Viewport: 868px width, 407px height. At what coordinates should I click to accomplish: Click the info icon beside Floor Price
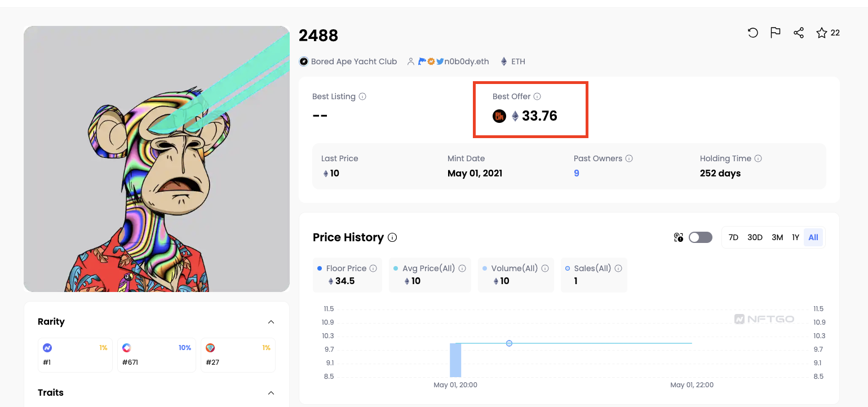coord(373,268)
